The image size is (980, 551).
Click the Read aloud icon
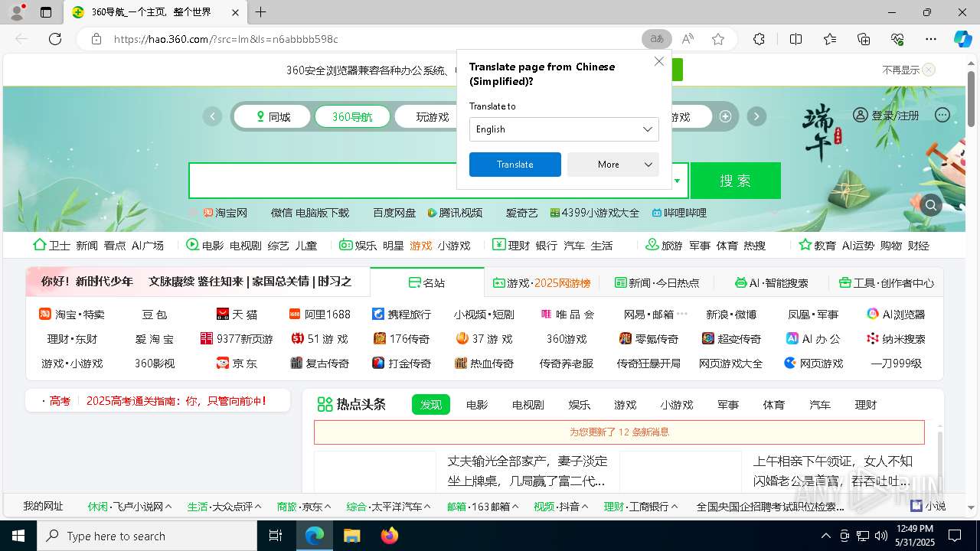[x=688, y=39]
